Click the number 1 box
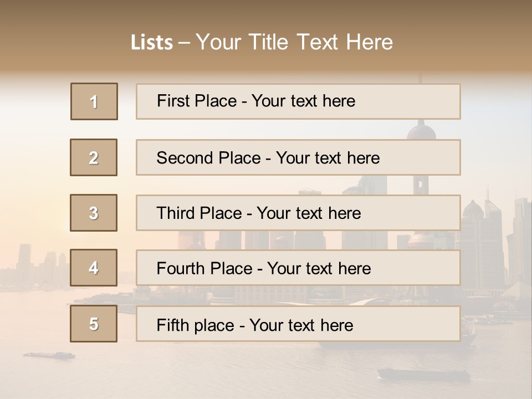Viewport: 532px width, 399px height. click(x=94, y=101)
